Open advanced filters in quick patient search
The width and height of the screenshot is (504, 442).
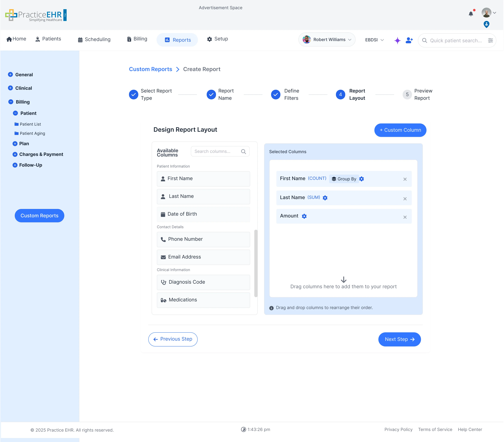(491, 40)
